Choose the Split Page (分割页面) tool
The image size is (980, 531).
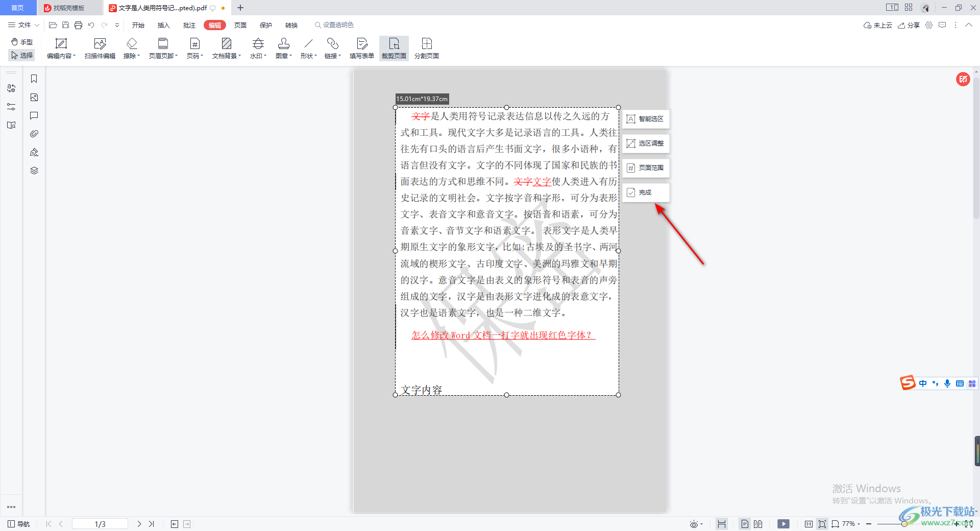click(427, 49)
